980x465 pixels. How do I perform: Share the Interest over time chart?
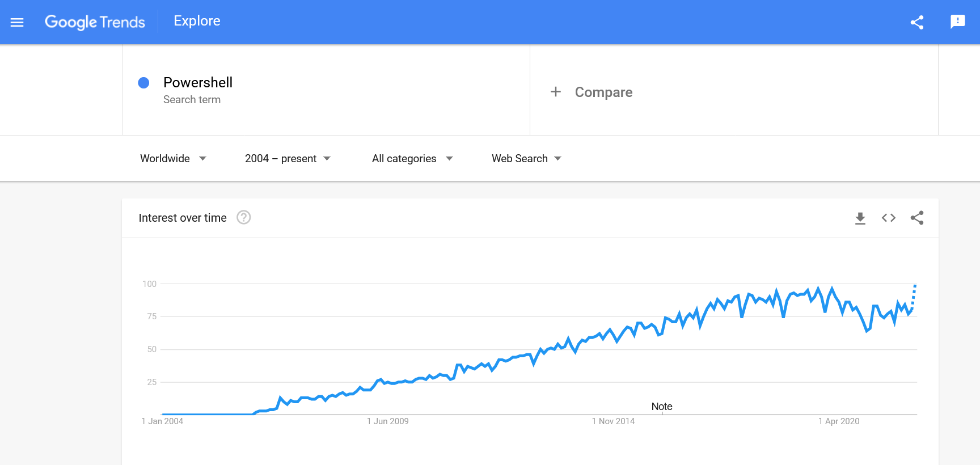(917, 218)
